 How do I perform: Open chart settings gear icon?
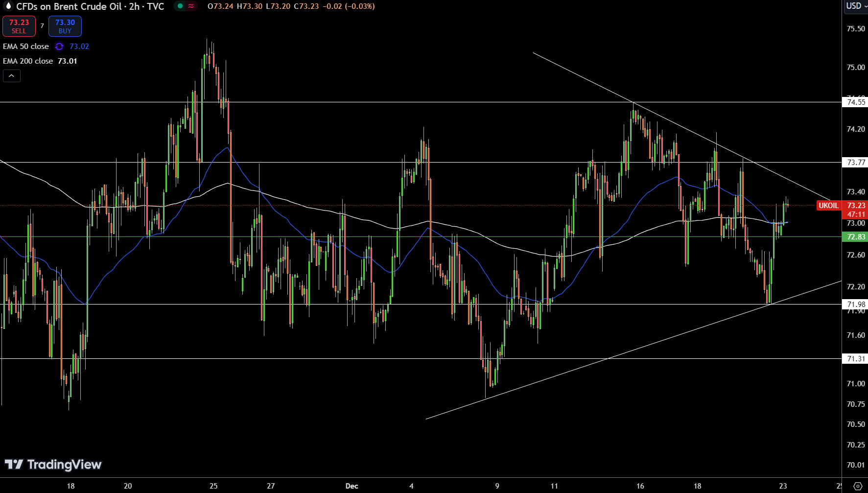point(858,486)
